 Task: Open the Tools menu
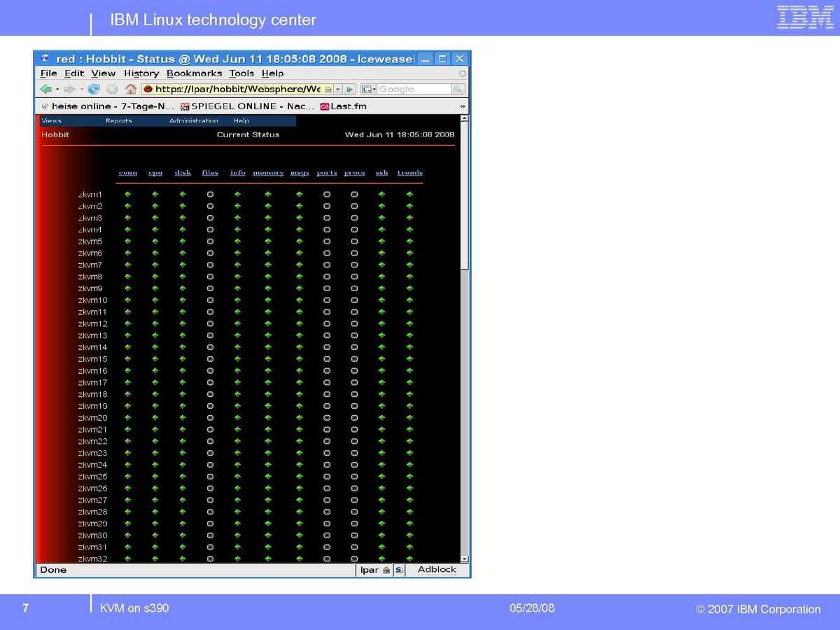tap(241, 73)
